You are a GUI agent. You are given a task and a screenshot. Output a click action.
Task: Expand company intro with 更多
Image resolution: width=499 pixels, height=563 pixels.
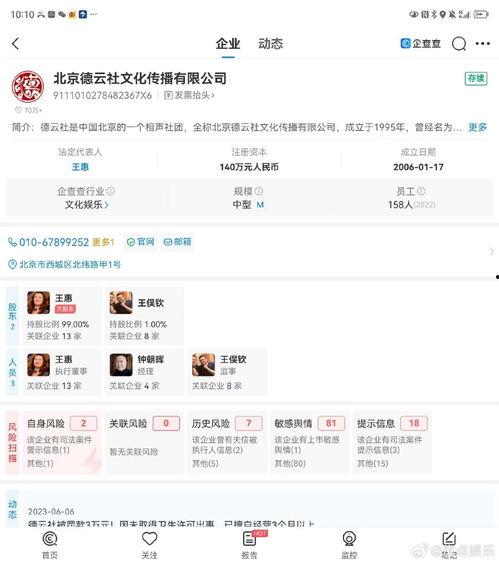tap(477, 127)
